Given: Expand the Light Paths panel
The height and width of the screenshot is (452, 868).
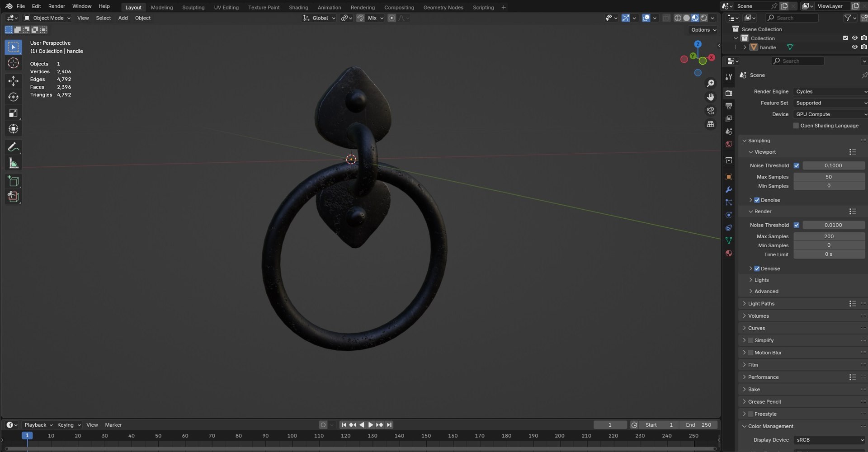Looking at the screenshot, I should (x=761, y=304).
